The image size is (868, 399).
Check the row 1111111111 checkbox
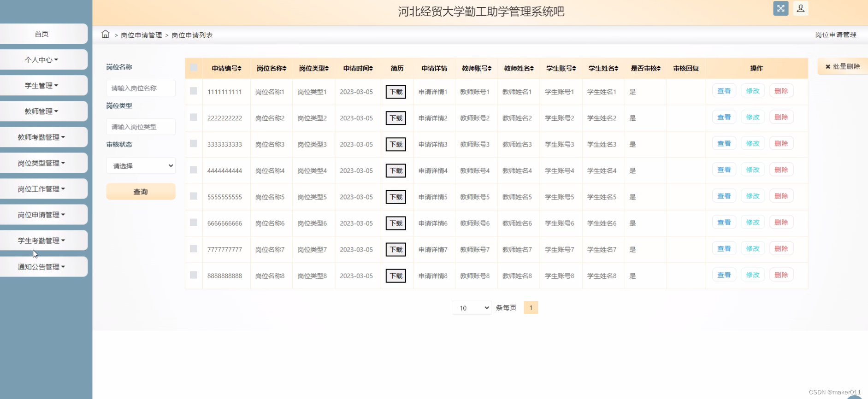pos(194,91)
